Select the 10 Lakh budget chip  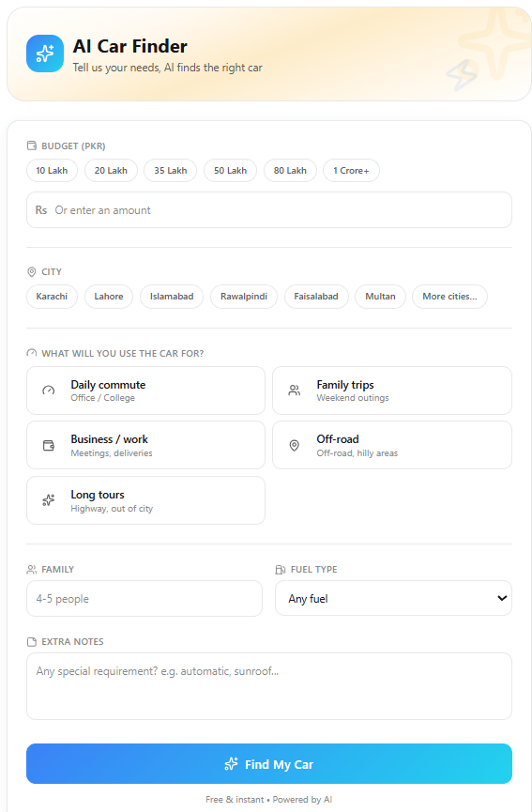coord(52,170)
